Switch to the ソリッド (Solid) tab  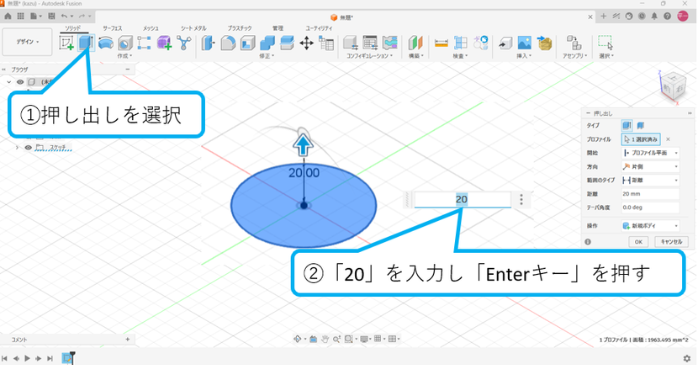tap(73, 28)
